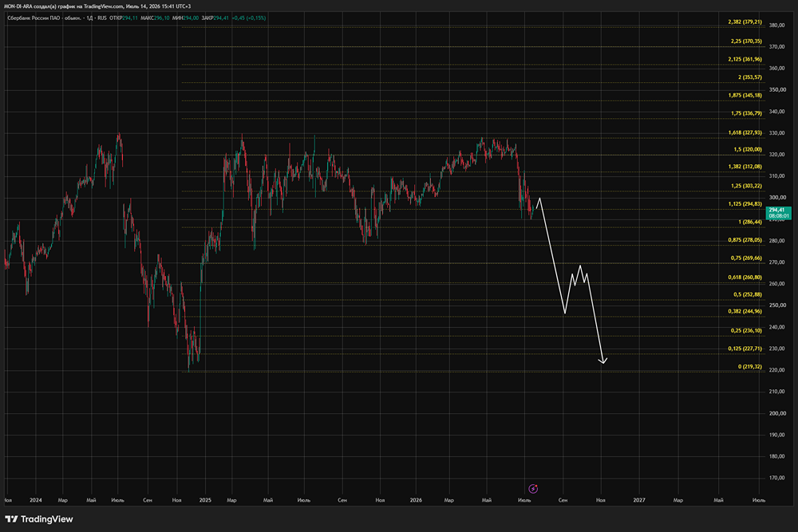Viewport: 798px width, 532px height.
Task: Click the ОТКР 294,11 open value
Action: [x=124, y=18]
